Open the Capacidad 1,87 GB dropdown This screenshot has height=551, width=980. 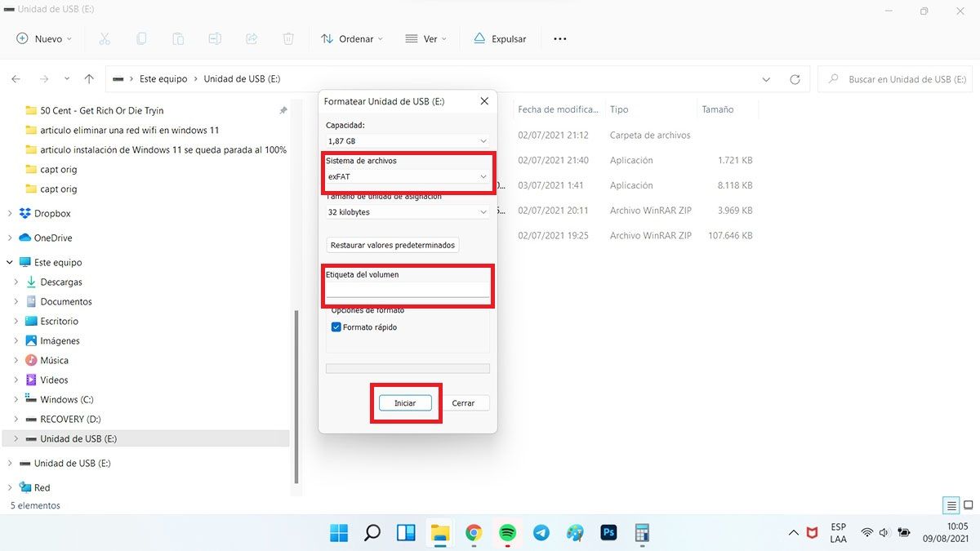click(408, 141)
